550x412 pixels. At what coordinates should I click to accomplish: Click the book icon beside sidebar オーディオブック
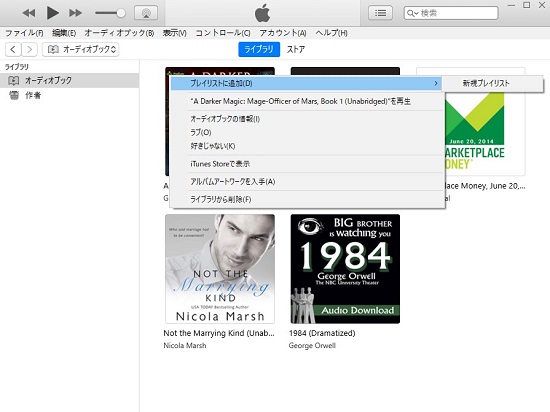point(14,81)
